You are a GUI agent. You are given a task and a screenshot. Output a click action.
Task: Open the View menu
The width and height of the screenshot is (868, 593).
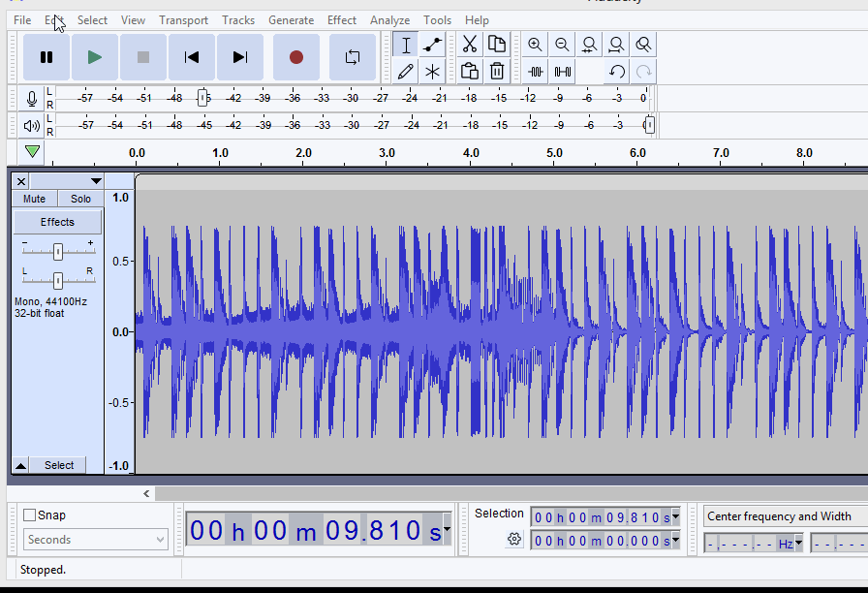point(133,20)
